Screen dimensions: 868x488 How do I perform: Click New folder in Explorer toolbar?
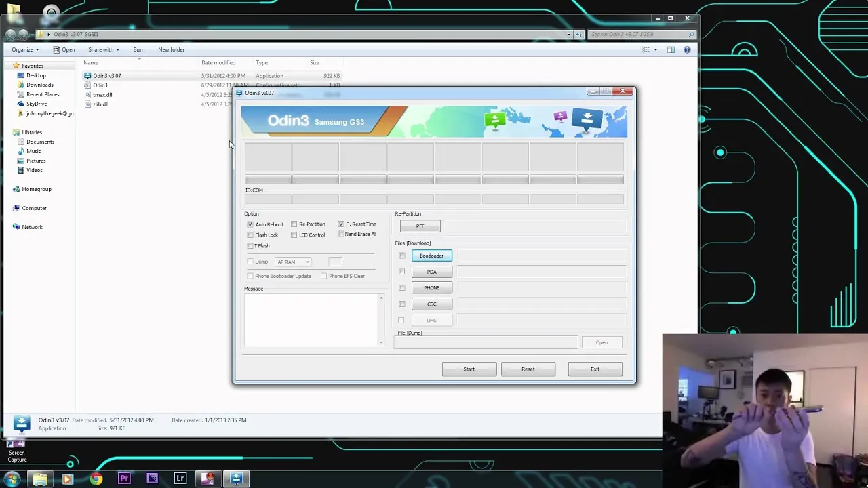[x=172, y=49]
